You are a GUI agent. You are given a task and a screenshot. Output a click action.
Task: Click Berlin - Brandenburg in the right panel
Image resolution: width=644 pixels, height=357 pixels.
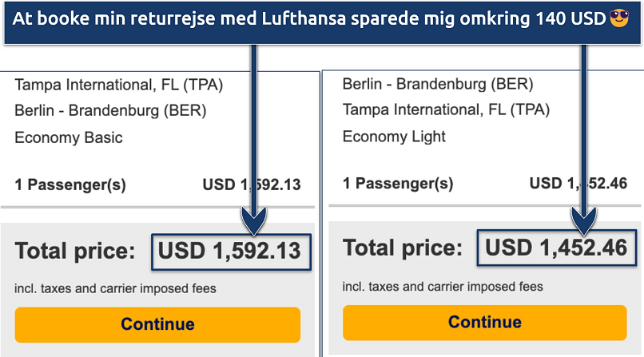tap(438, 84)
